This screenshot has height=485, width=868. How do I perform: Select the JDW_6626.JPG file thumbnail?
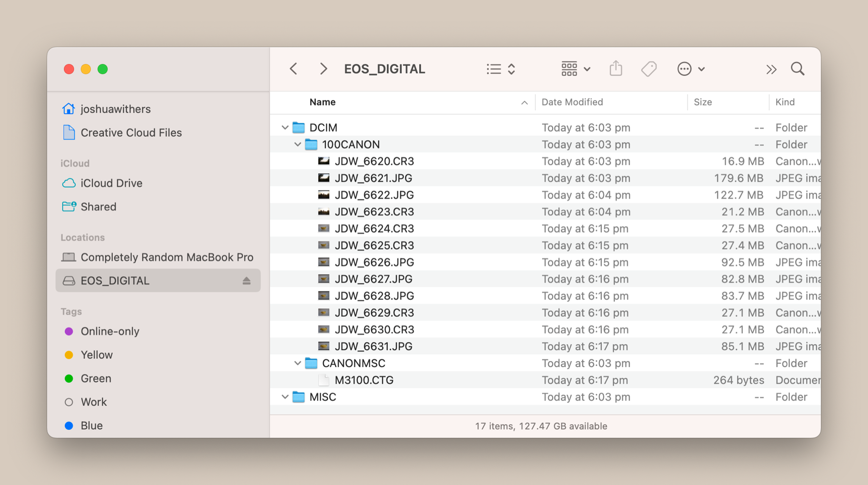coord(324,262)
